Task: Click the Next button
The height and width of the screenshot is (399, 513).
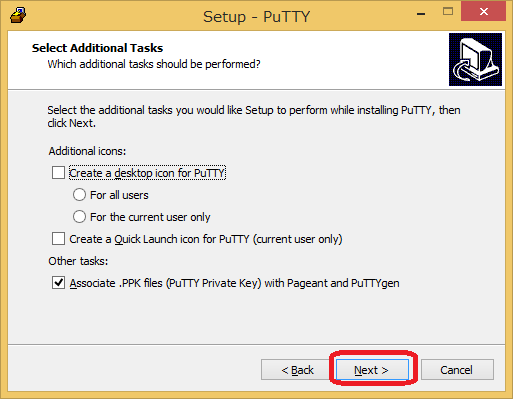Action: pyautogui.click(x=372, y=370)
